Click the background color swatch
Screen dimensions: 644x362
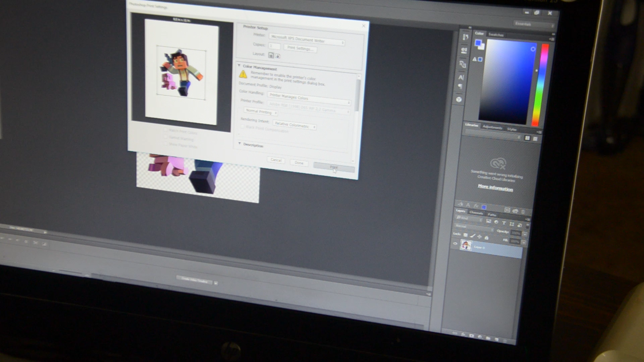(482, 47)
